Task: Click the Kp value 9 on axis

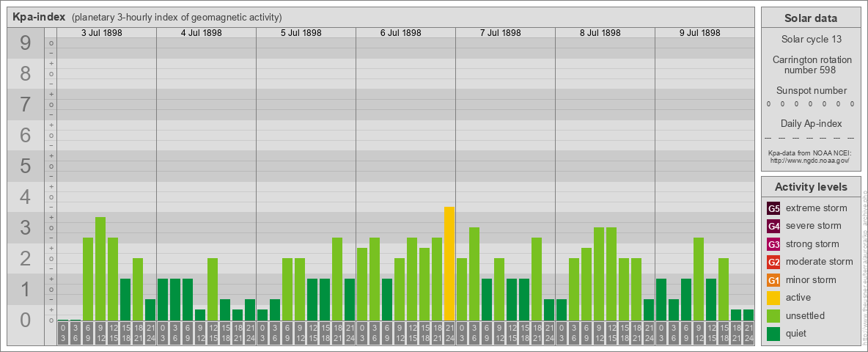Action: 26,43
